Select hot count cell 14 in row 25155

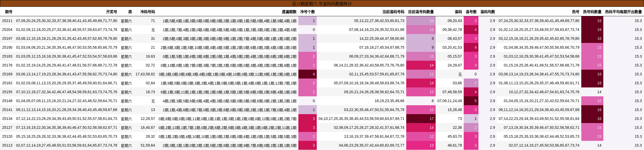point(592,92)
